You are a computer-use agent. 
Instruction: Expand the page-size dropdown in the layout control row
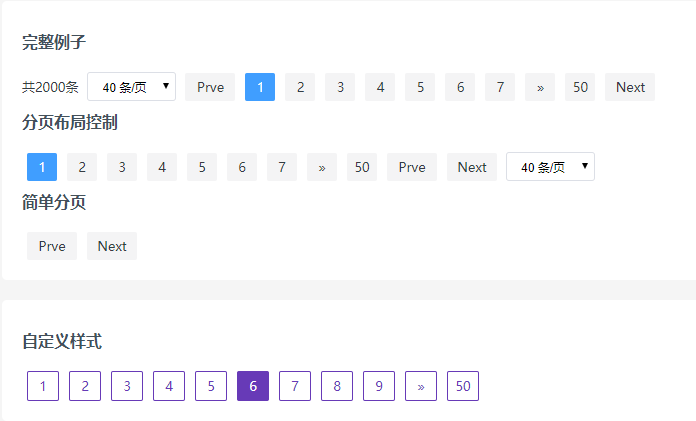pyautogui.click(x=550, y=167)
